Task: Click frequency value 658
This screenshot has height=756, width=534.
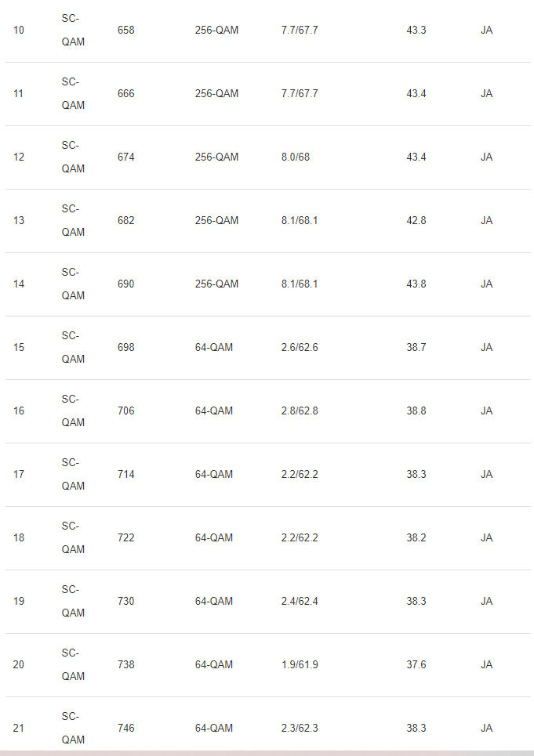Action: pos(125,31)
